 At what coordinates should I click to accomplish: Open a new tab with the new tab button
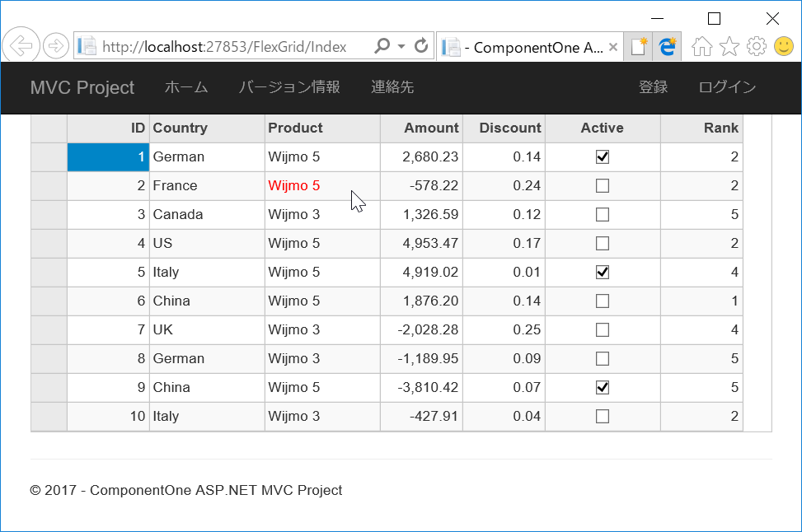point(638,46)
